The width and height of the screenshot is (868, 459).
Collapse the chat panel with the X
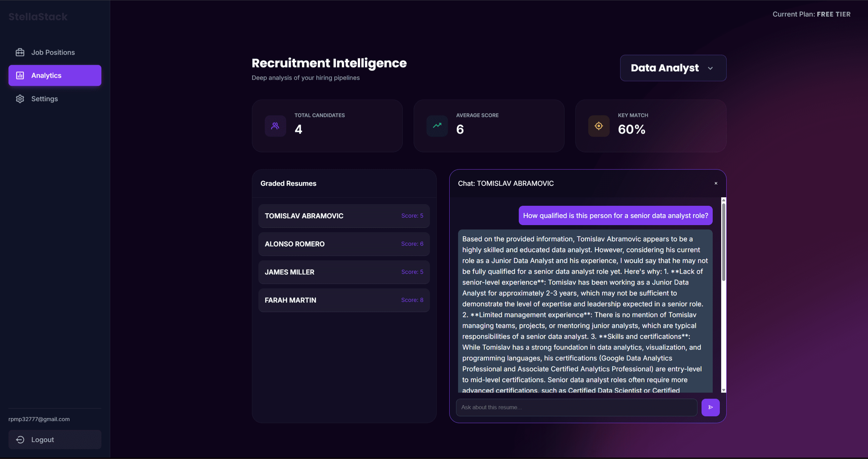click(x=715, y=183)
